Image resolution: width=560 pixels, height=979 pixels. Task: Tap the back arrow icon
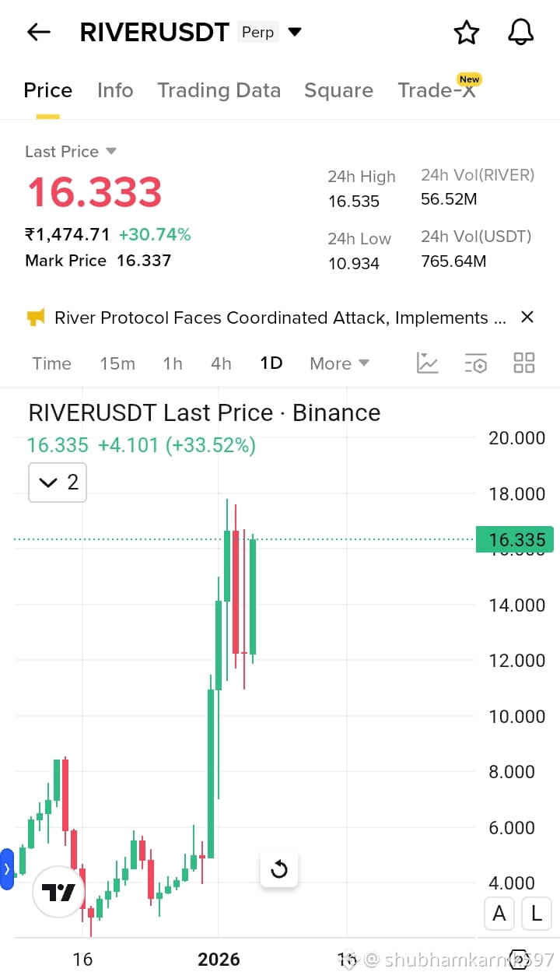click(x=38, y=32)
